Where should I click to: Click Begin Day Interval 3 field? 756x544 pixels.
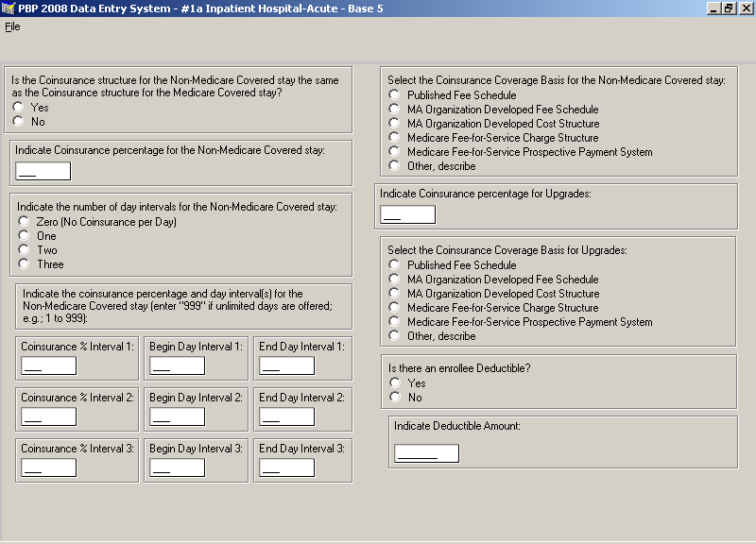(x=178, y=467)
